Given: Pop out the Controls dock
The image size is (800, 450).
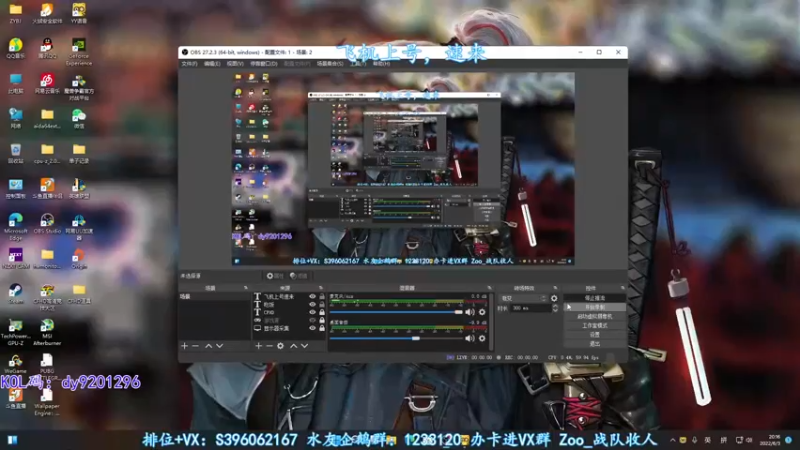Looking at the screenshot, I should point(622,288).
